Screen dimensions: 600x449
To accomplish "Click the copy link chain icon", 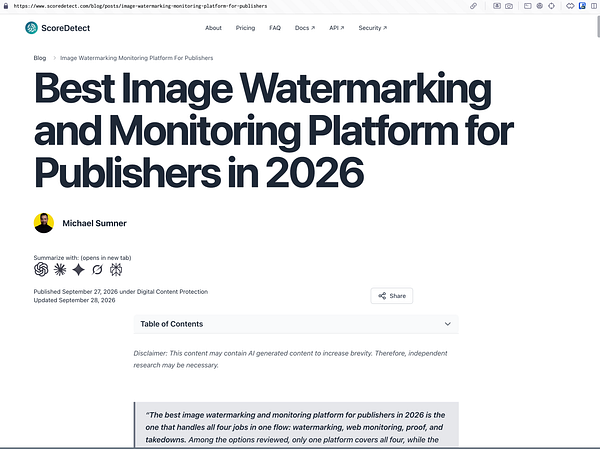I will coord(473,6).
